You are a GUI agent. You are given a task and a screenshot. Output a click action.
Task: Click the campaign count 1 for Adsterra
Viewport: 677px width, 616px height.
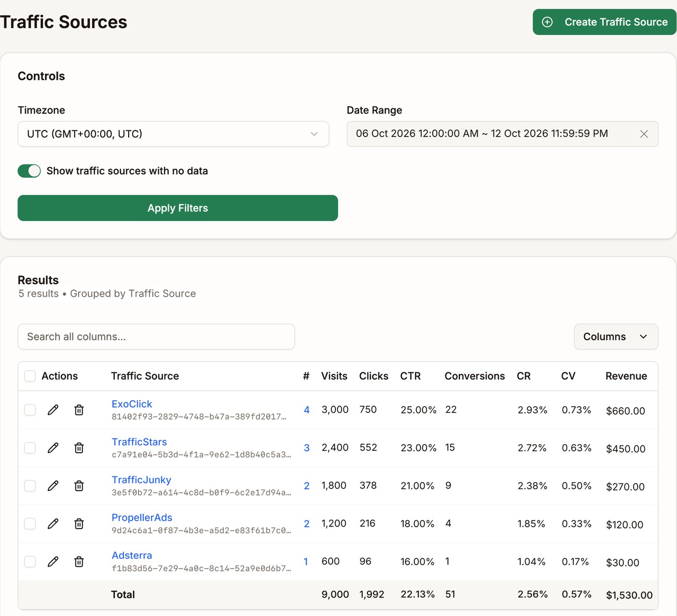[306, 562]
